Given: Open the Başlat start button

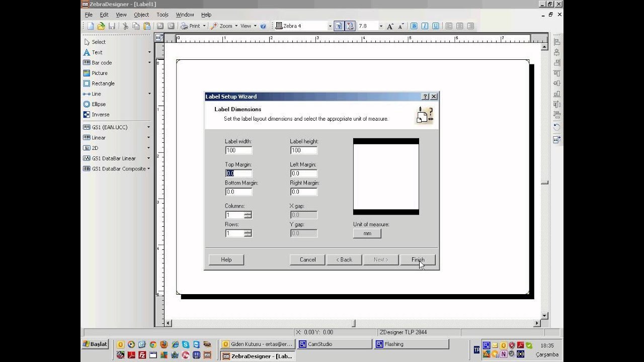Looking at the screenshot, I should pos(96,344).
